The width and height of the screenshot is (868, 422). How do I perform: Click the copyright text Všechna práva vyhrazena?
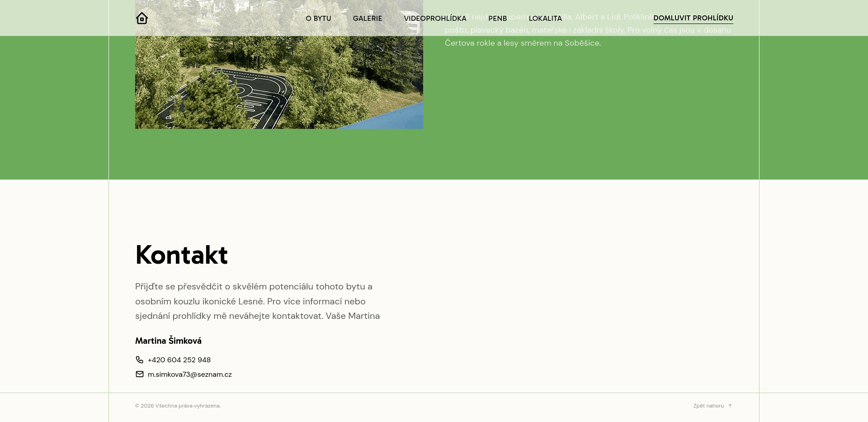[x=178, y=406]
